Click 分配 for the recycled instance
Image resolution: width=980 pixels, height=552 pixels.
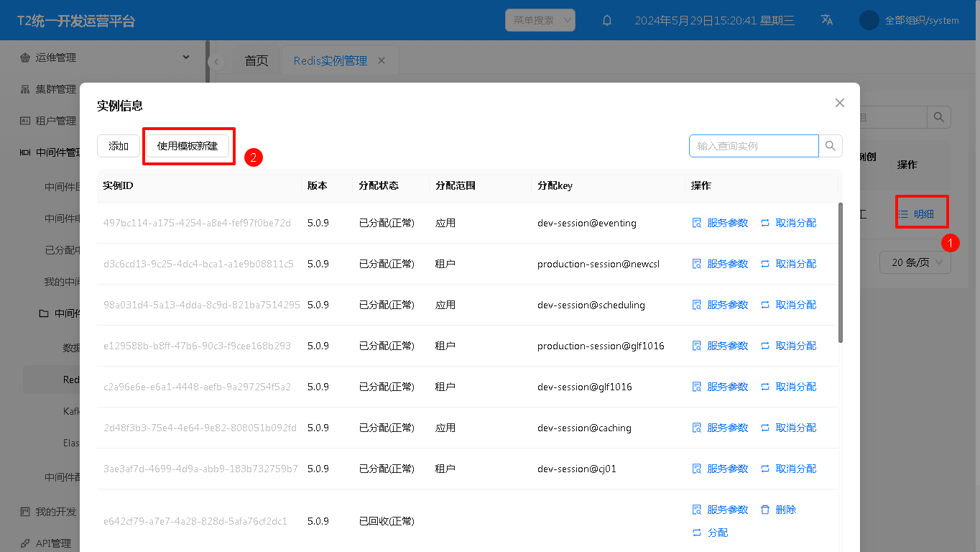pyautogui.click(x=710, y=533)
